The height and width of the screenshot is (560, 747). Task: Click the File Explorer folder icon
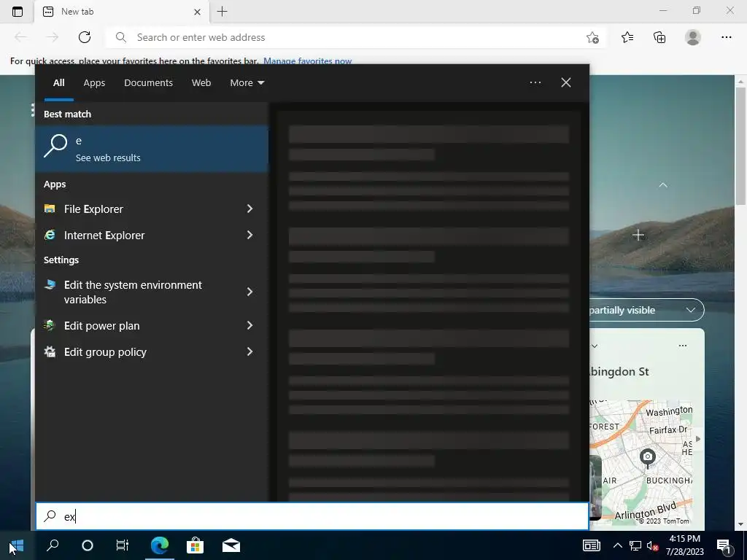(50, 209)
